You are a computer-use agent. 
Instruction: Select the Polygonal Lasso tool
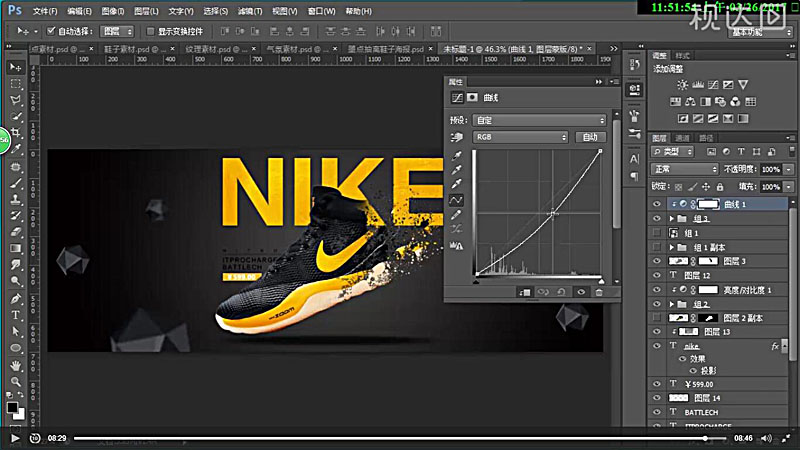tap(16, 100)
